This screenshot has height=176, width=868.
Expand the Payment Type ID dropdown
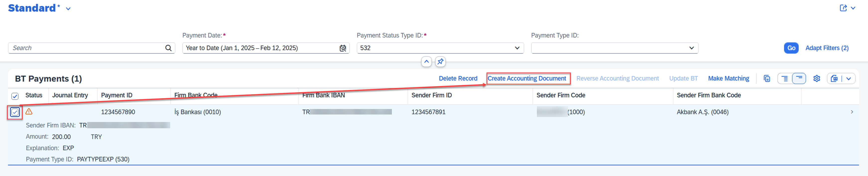(x=691, y=48)
